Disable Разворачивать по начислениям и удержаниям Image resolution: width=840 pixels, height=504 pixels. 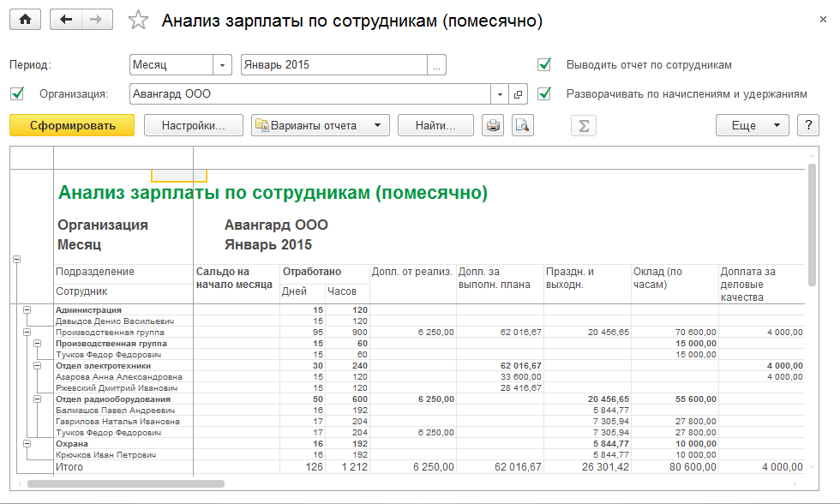[x=543, y=93]
